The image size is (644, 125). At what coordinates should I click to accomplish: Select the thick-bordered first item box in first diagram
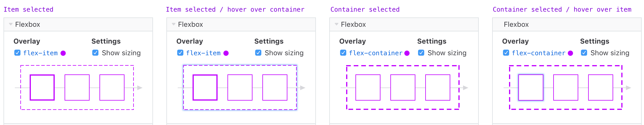[42, 87]
